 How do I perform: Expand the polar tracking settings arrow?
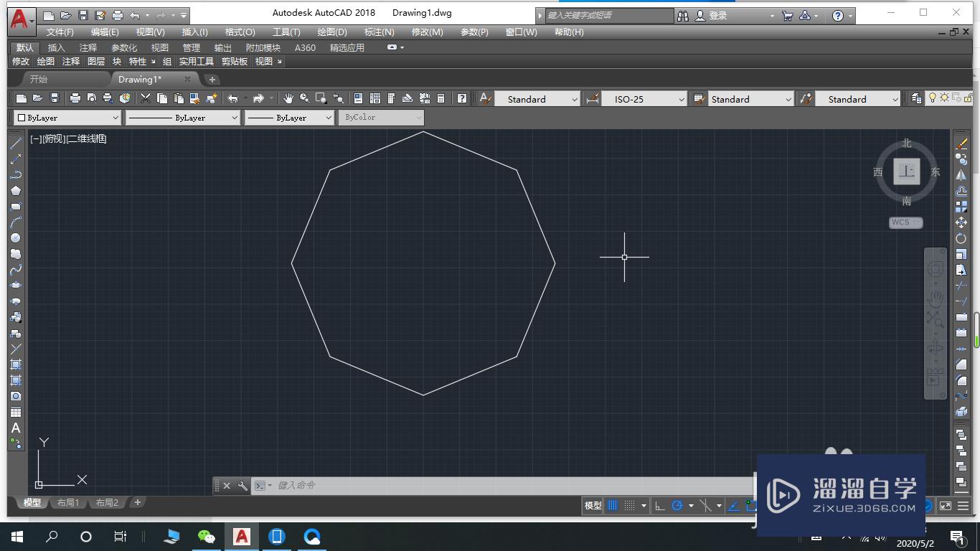tap(691, 506)
